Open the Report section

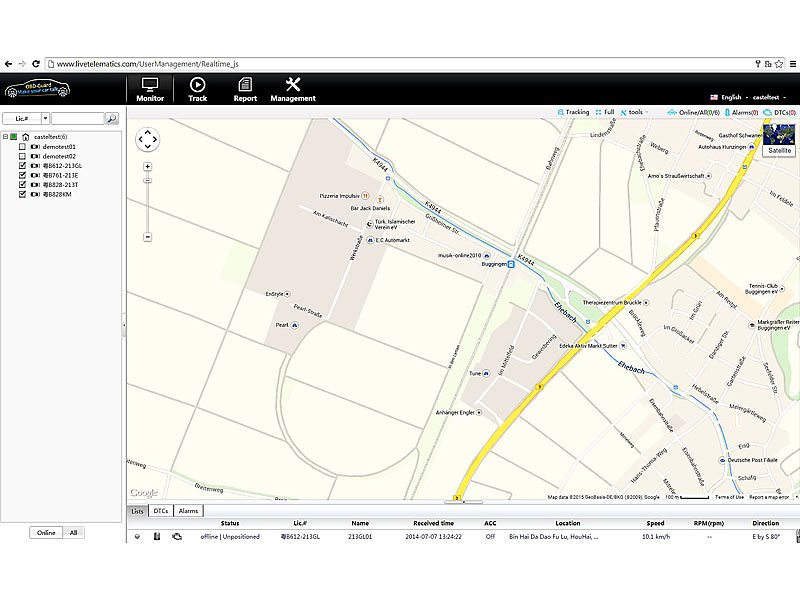[x=245, y=89]
